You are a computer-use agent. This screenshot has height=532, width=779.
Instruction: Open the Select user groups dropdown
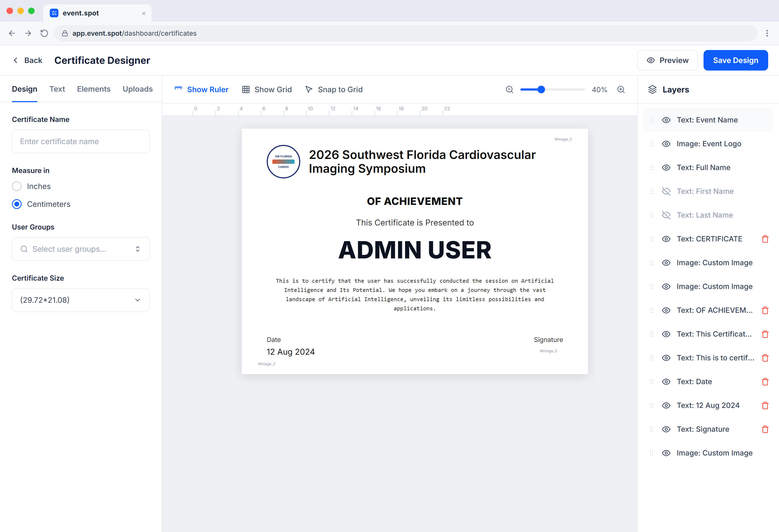point(81,249)
